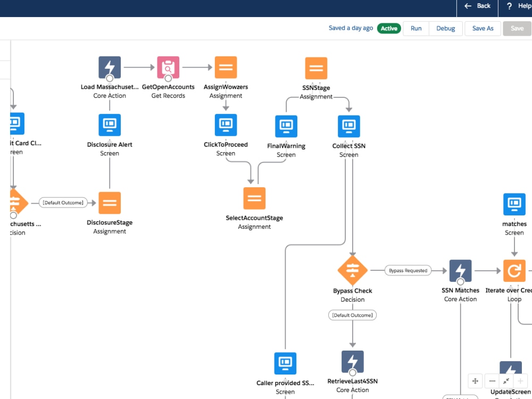
Task: Select the Bypass Check decision diamond
Action: pos(352,270)
